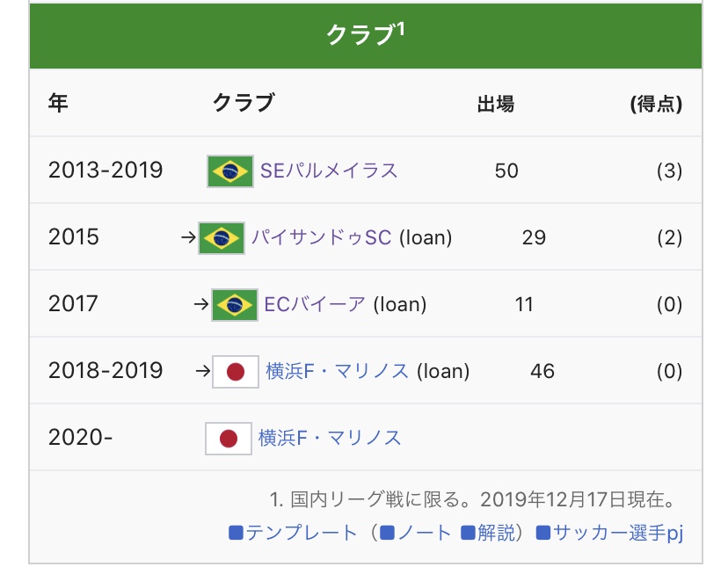Open the ECバイーア club link
The width and height of the screenshot is (728, 567).
pyautogui.click(x=315, y=304)
